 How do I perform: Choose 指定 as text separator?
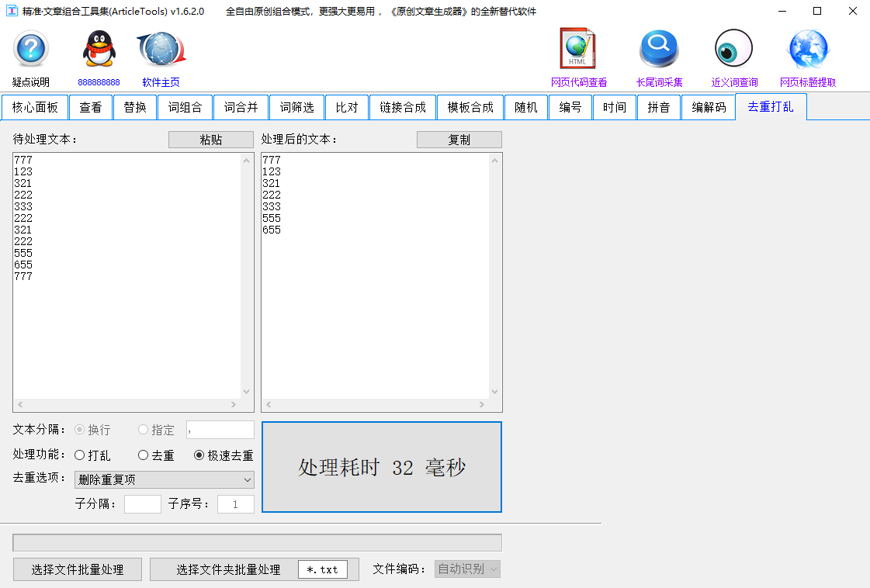(x=142, y=430)
